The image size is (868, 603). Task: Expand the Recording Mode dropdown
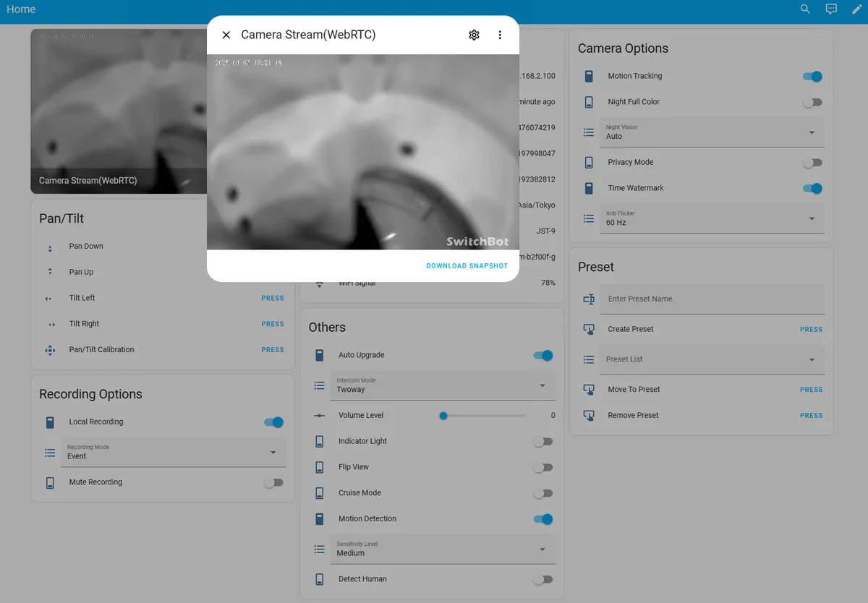click(174, 453)
